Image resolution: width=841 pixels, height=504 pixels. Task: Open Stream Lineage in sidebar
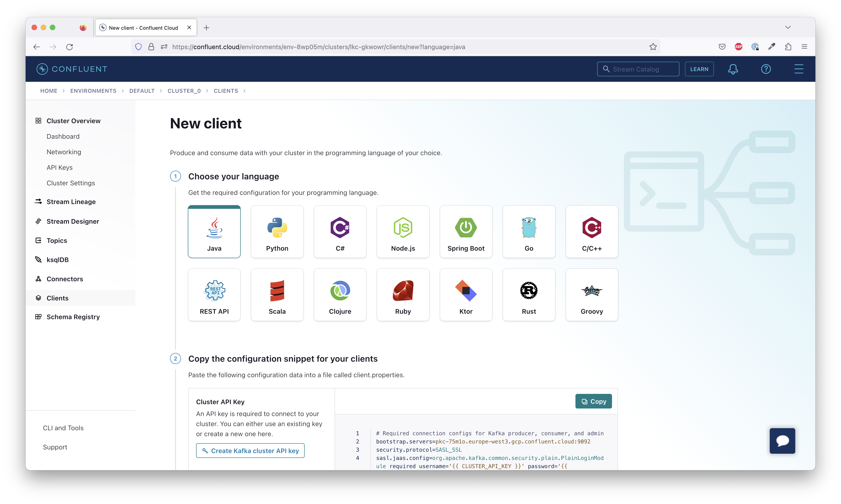click(71, 202)
